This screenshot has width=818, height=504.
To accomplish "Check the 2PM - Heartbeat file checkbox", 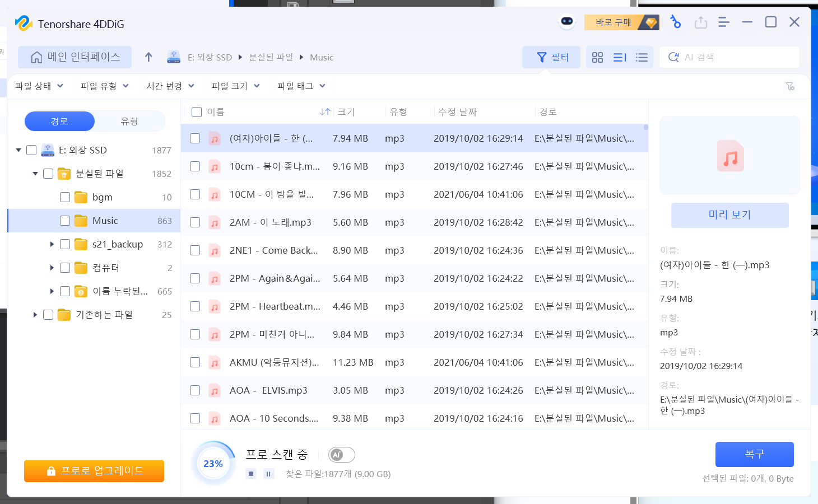I will click(195, 306).
